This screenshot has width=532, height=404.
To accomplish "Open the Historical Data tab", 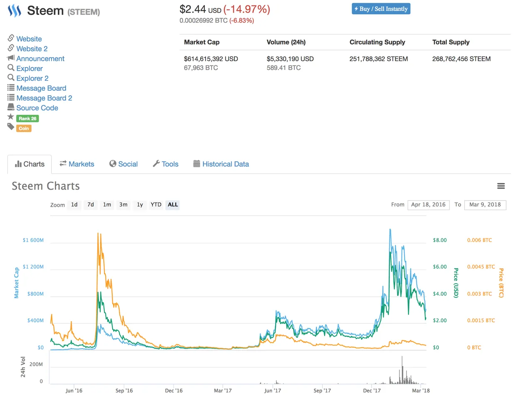I will (221, 164).
